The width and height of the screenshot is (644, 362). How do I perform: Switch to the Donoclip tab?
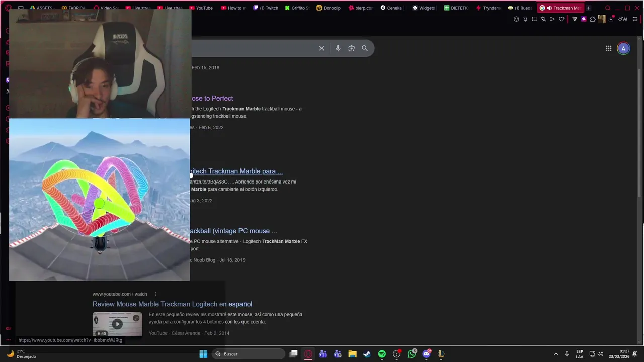click(328, 8)
